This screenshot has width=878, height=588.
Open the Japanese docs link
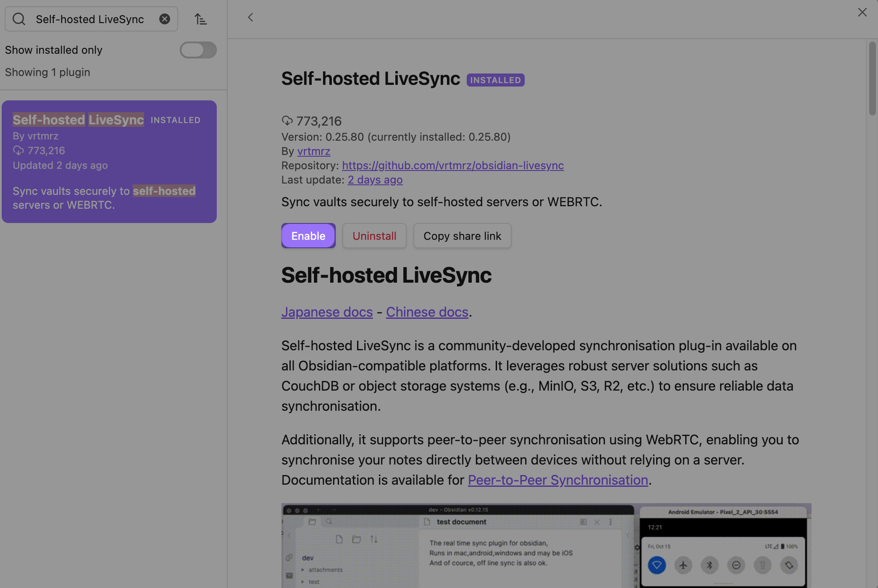click(327, 312)
